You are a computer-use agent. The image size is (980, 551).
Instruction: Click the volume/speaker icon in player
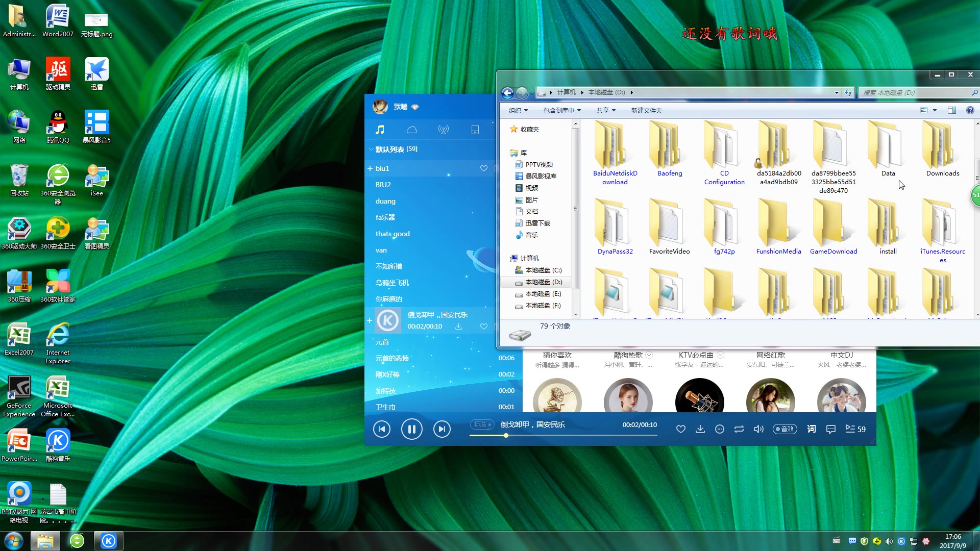tap(758, 429)
